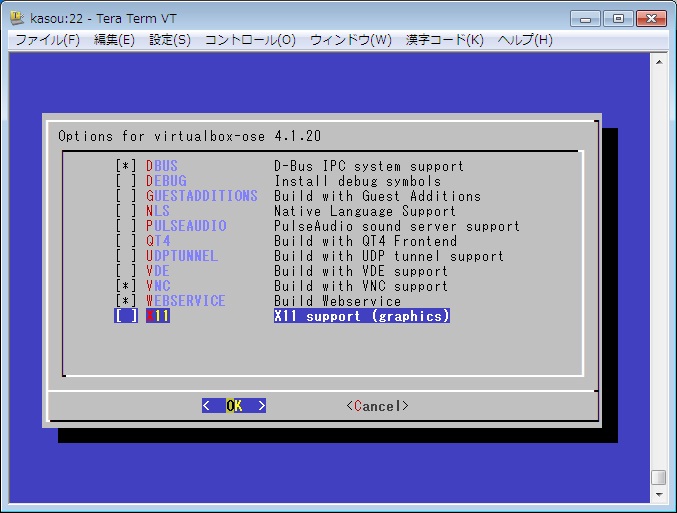
Task: Open the 編集(E) menu
Action: pos(114,40)
